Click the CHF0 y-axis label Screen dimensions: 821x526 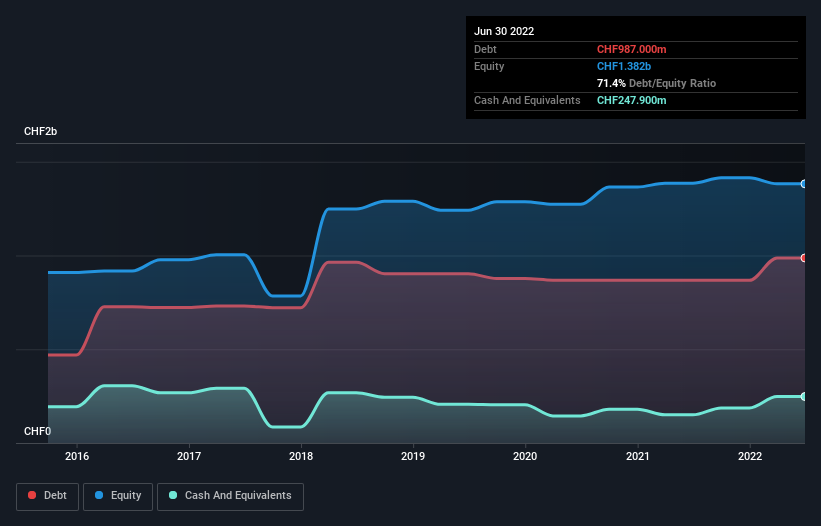tap(38, 431)
